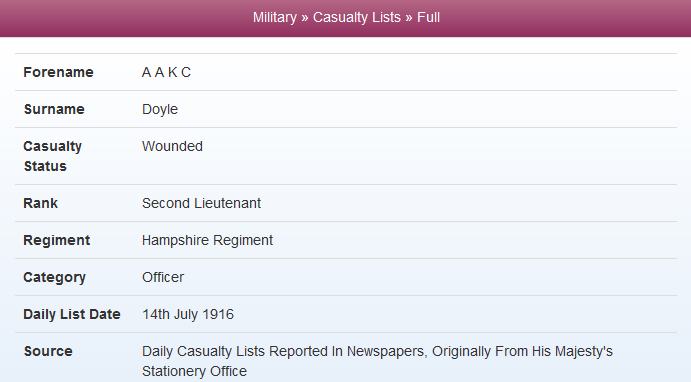Select the Regiment label
Viewport: 691px width, 382px height.
pos(56,240)
